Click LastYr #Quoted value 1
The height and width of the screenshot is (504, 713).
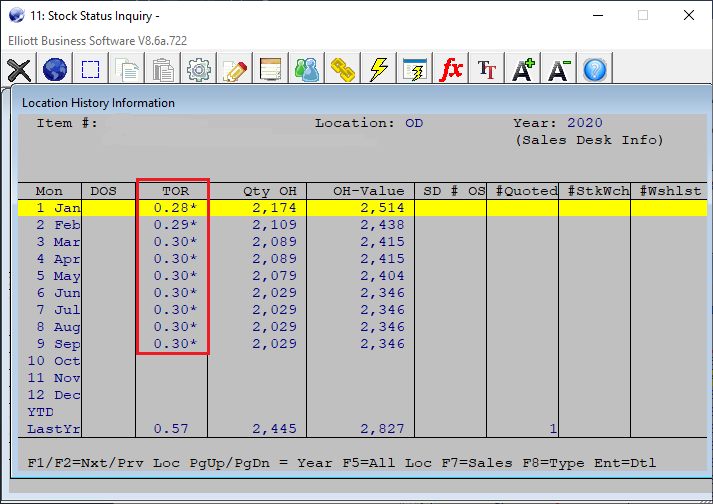553,429
